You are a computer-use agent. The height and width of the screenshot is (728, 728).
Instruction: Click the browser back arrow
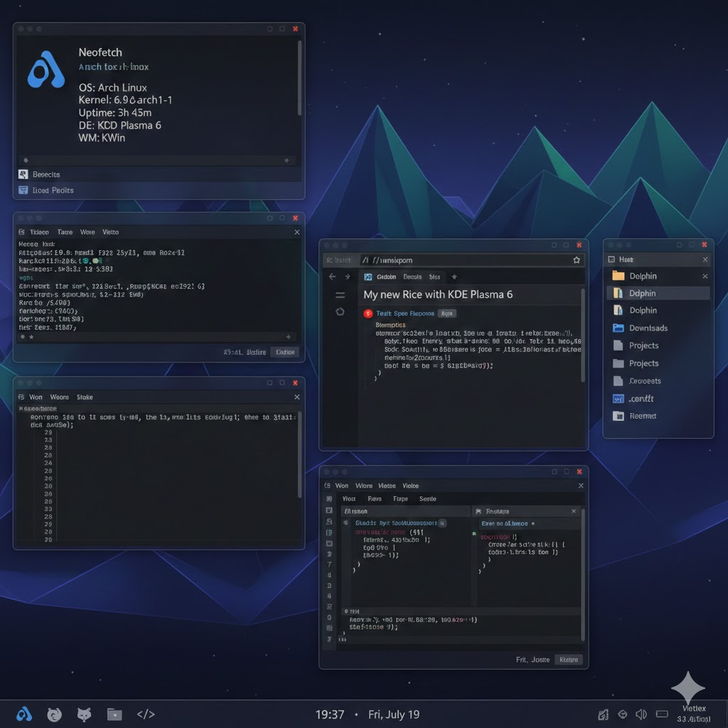coord(332,277)
